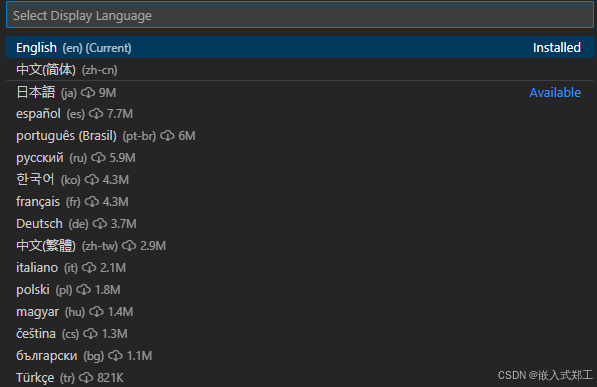The width and height of the screenshot is (597, 387).
Task: Select русский (ru) language pack
Action: (x=300, y=158)
